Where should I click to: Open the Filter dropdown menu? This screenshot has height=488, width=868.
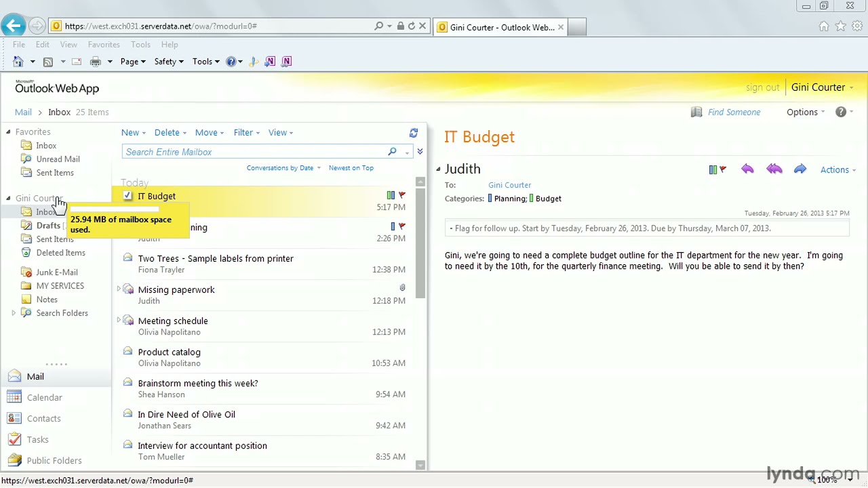pyautogui.click(x=247, y=133)
